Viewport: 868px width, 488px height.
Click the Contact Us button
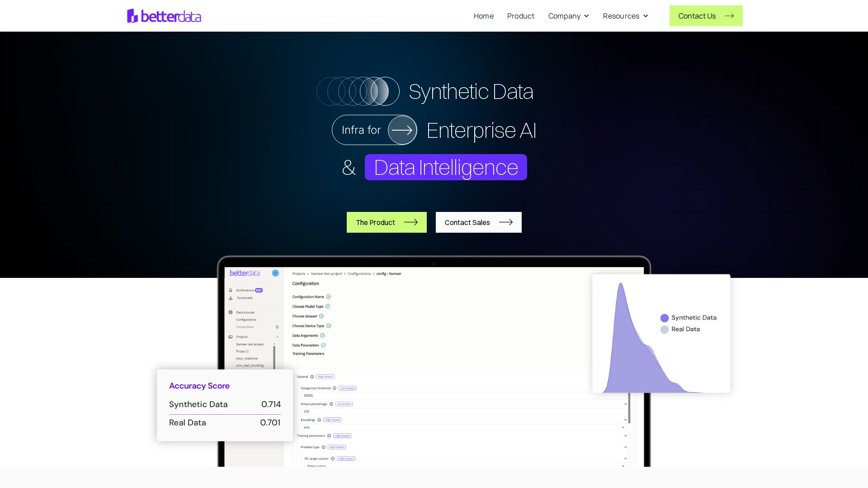coord(706,16)
